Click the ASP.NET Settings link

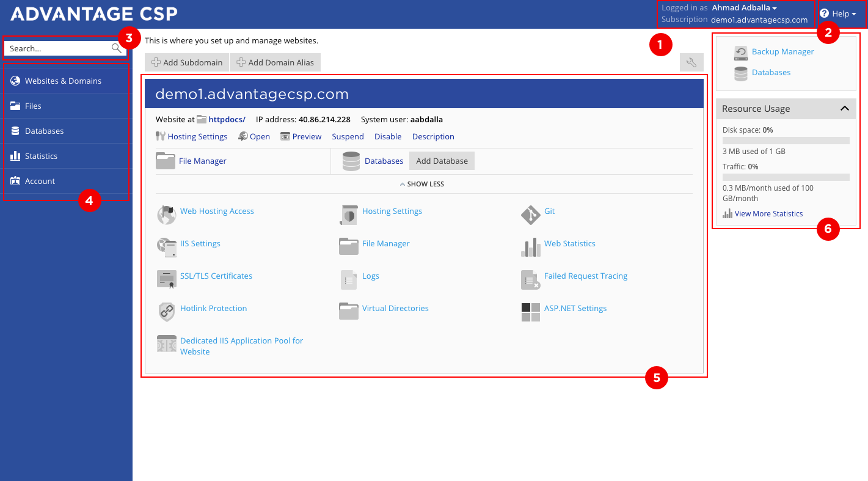point(575,308)
